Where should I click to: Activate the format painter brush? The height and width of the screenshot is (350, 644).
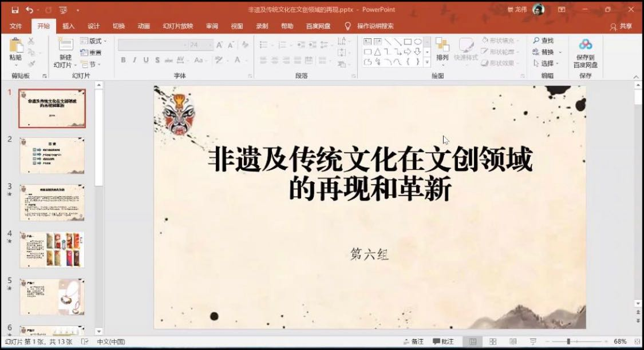pyautogui.click(x=31, y=64)
